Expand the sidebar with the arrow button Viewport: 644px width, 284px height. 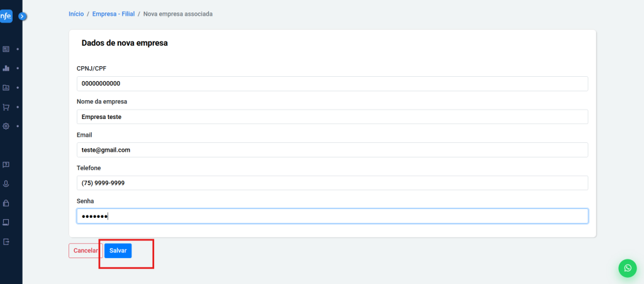[23, 16]
